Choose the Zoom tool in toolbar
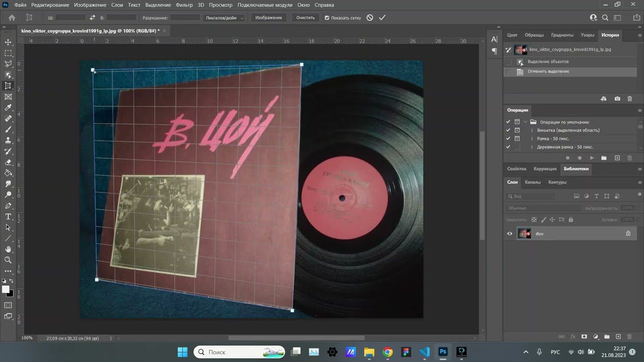 coord(8,260)
